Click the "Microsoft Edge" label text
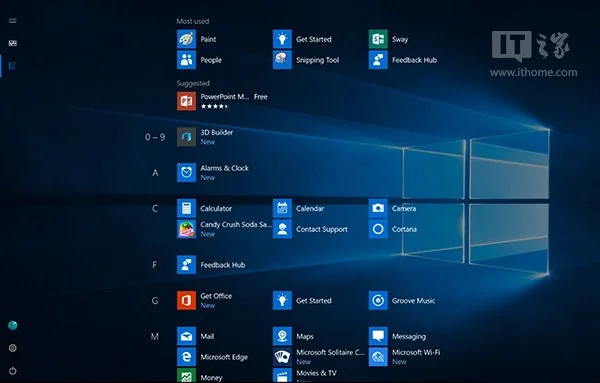Image resolution: width=600 pixels, height=383 pixels. click(x=224, y=357)
